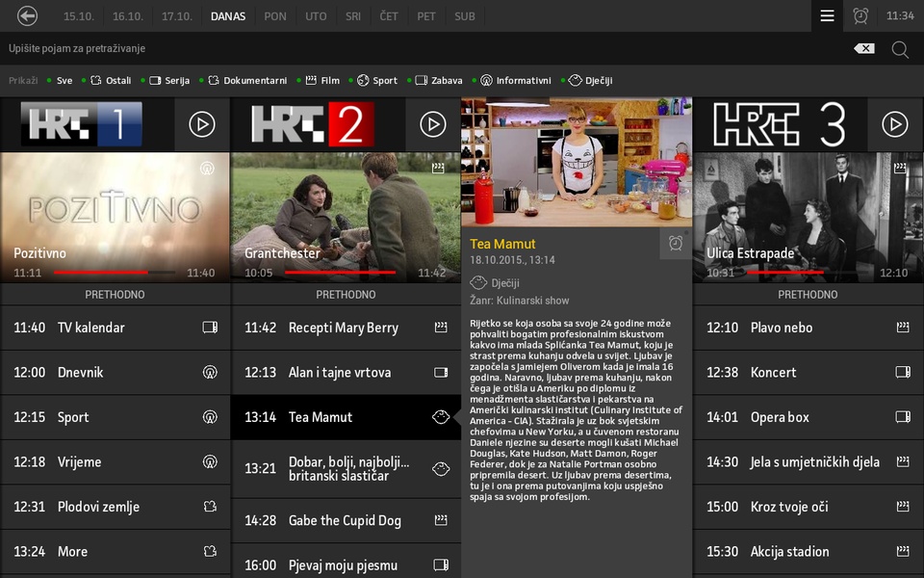Select the 15.10. date tab
Image resolution: width=924 pixels, height=578 pixels.
click(79, 16)
